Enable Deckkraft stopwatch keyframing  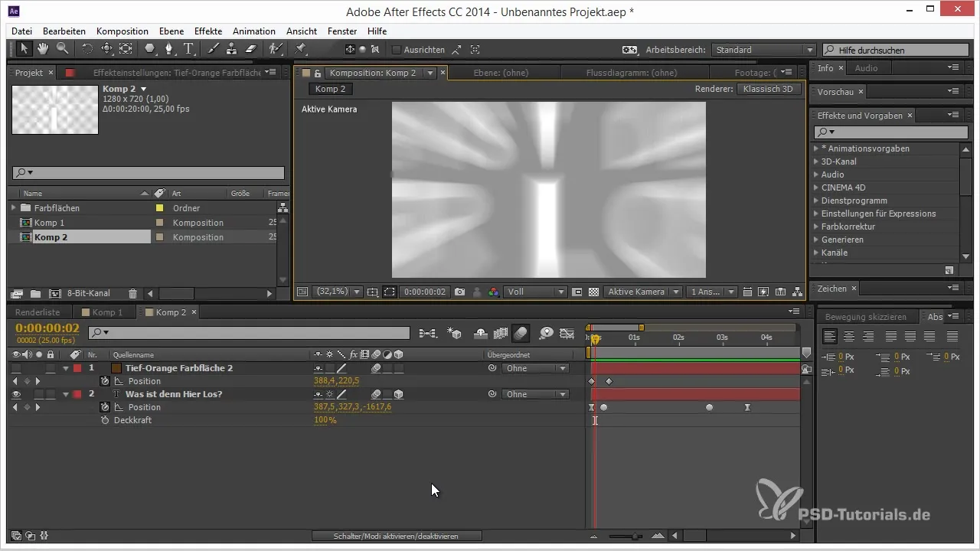pyautogui.click(x=105, y=420)
